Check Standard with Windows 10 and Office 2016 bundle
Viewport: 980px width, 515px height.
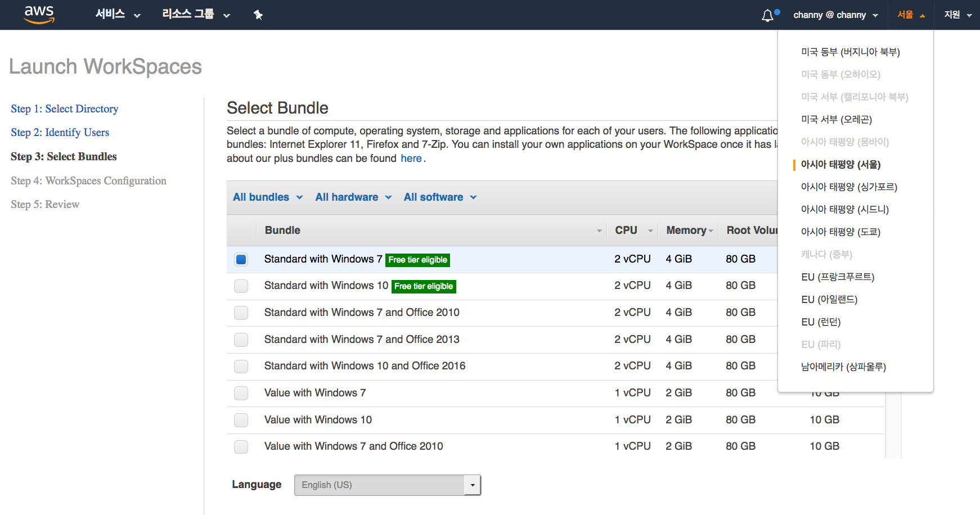(x=241, y=367)
